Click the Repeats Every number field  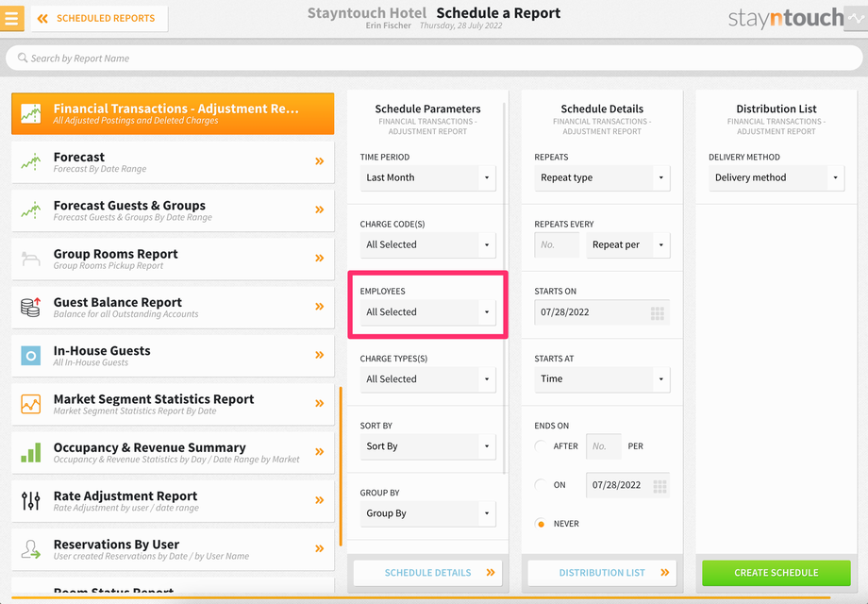pyautogui.click(x=557, y=244)
